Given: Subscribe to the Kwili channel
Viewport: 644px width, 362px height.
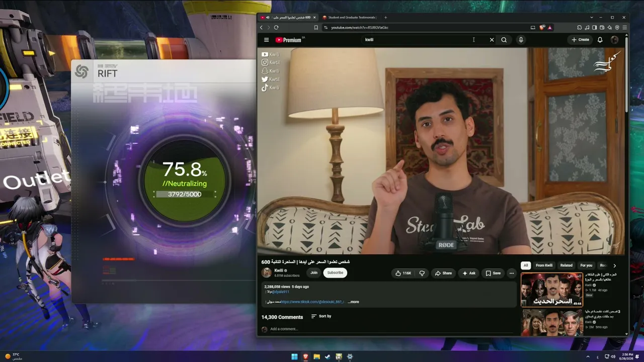Looking at the screenshot, I should [335, 273].
